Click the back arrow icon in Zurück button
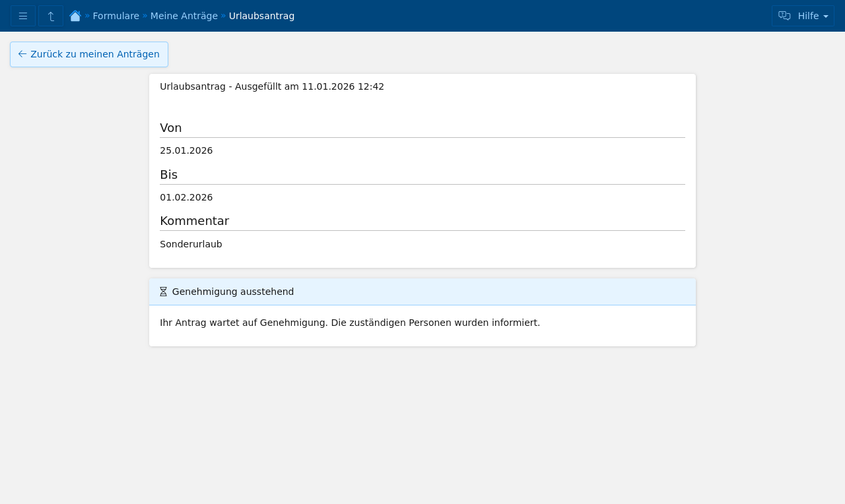Screen dimensions: 845x504 click(x=22, y=54)
